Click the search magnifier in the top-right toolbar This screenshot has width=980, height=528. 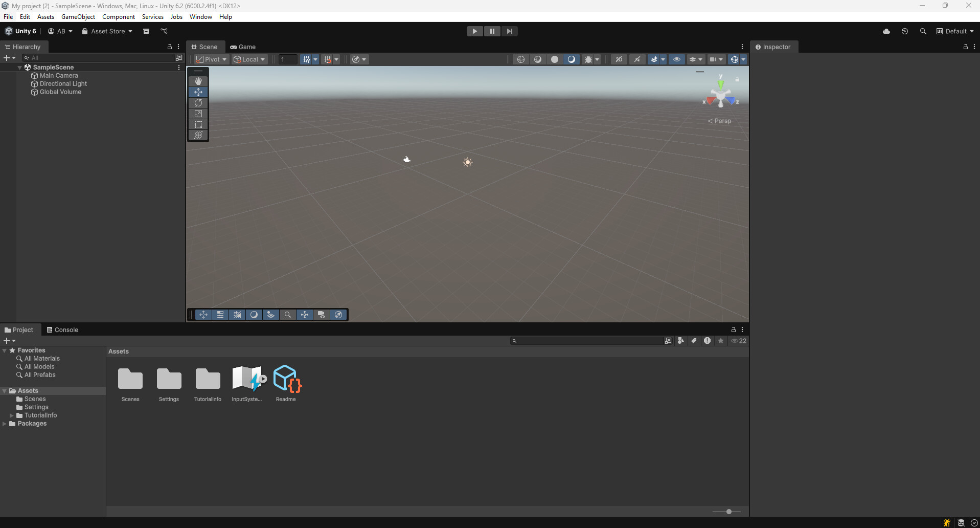[x=923, y=31]
